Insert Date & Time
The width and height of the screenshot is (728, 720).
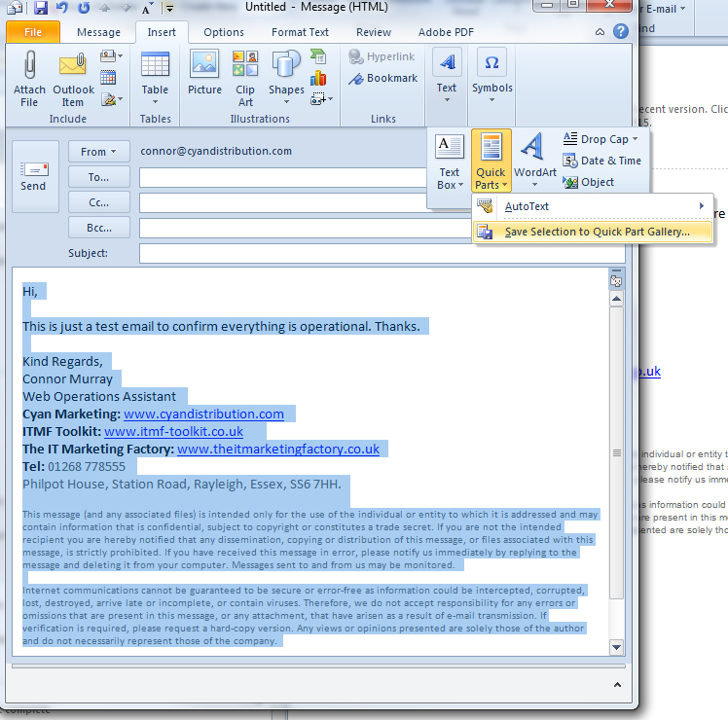[602, 161]
